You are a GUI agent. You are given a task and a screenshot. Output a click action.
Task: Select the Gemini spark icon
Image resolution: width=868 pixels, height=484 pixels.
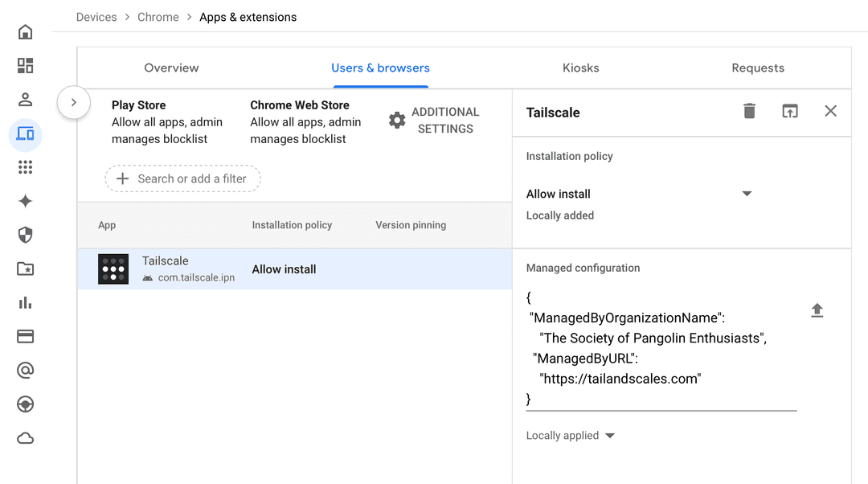click(25, 201)
